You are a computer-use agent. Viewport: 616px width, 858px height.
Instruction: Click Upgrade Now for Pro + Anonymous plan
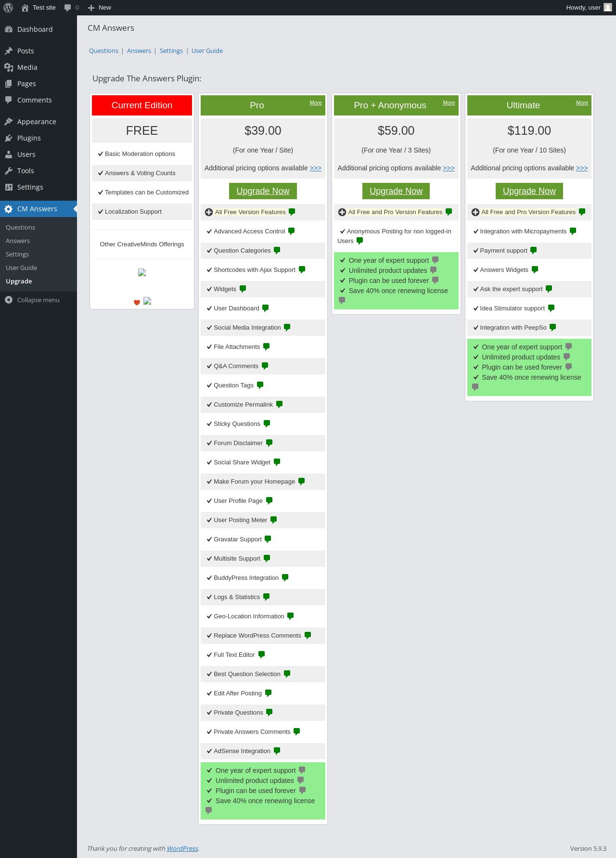click(396, 191)
